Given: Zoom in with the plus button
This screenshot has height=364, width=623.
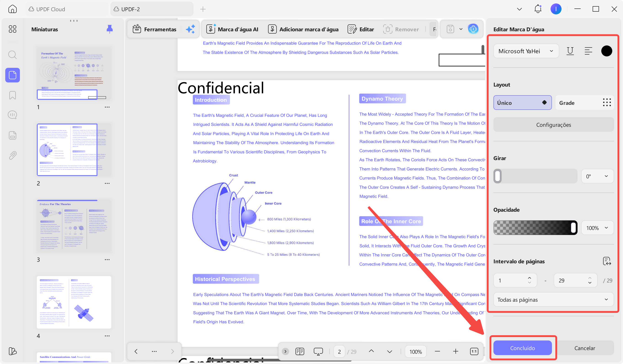Looking at the screenshot, I should (455, 351).
